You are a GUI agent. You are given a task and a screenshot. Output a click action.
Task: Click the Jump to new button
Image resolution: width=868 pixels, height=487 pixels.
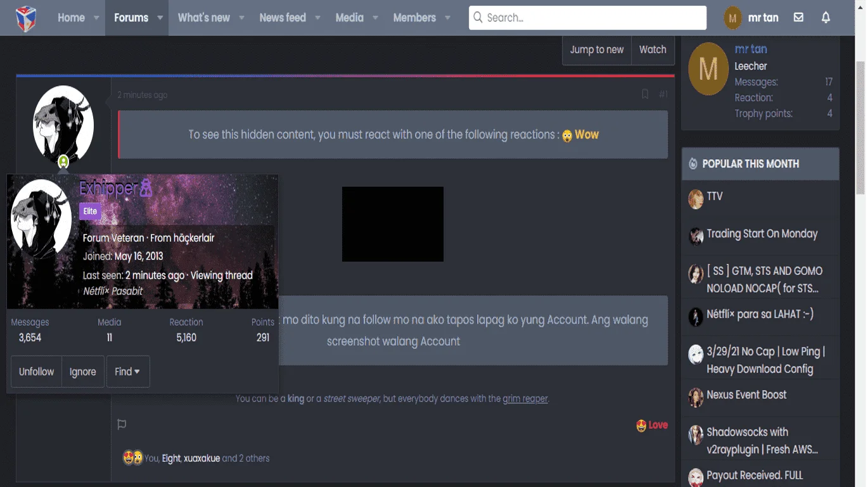point(597,49)
